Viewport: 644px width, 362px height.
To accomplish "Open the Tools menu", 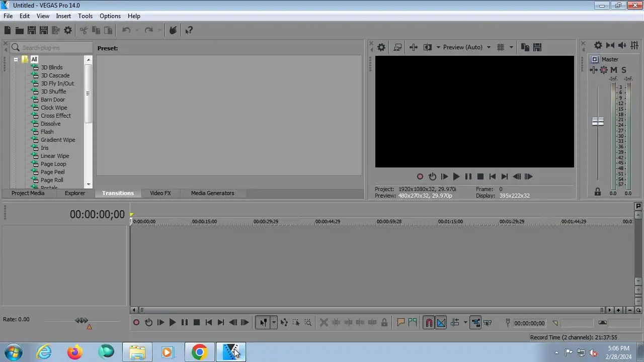I will pos(85,16).
